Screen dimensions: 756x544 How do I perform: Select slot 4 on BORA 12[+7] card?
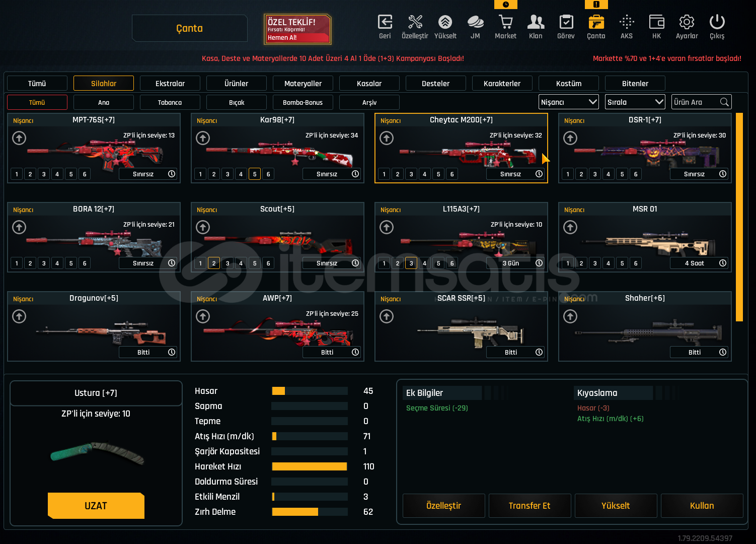click(x=57, y=263)
